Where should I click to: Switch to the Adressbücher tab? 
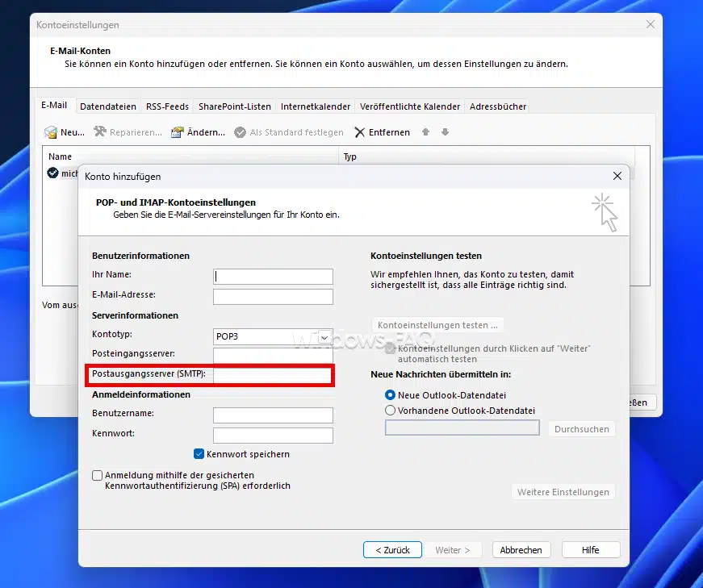click(x=497, y=106)
